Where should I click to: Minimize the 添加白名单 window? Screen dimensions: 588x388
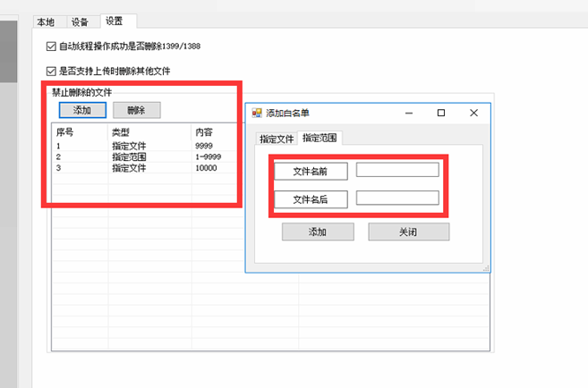click(x=409, y=113)
